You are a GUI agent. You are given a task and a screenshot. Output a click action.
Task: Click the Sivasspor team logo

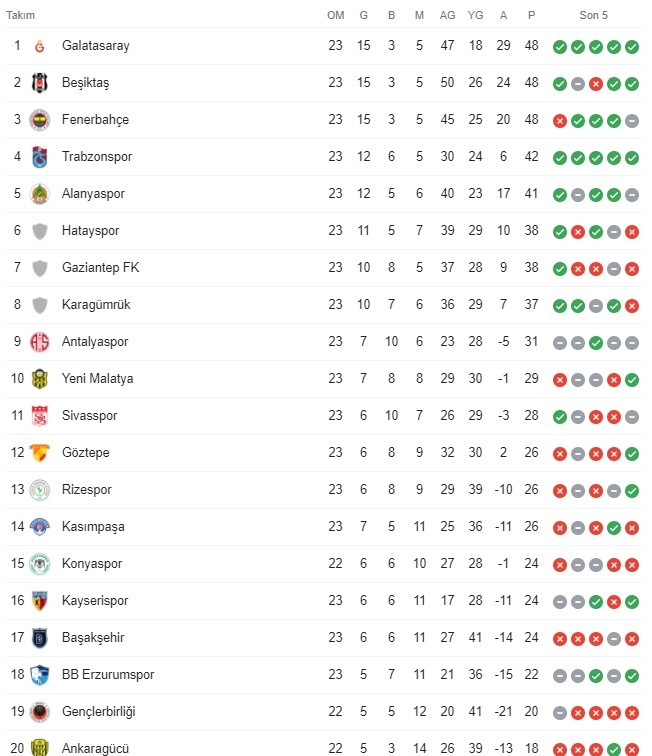tap(40, 416)
